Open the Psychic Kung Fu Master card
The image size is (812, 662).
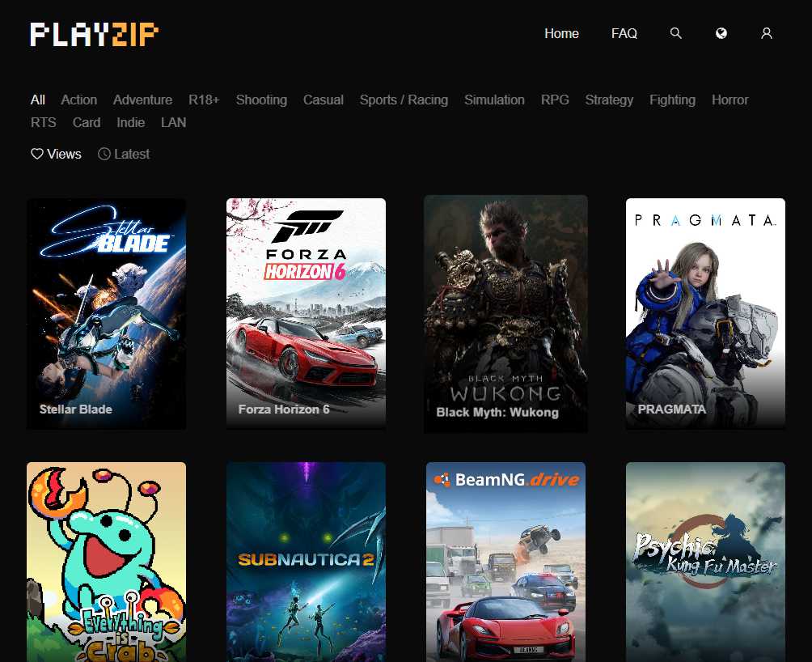point(705,562)
